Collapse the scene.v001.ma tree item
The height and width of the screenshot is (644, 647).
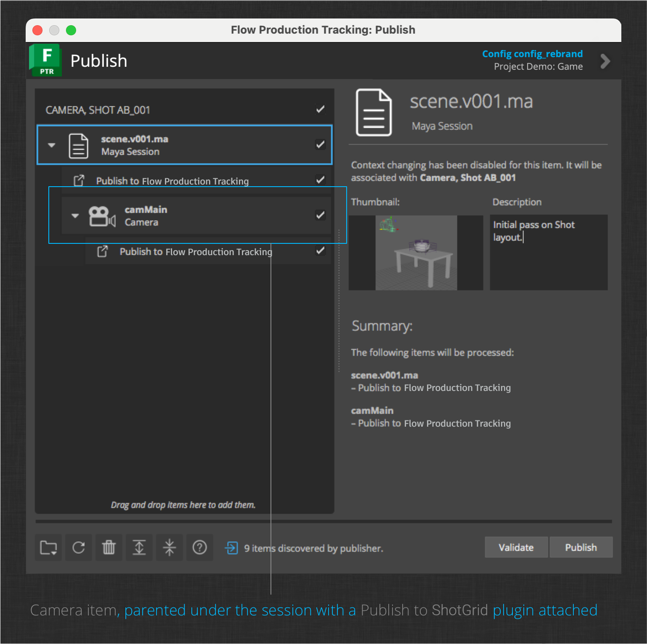[52, 145]
